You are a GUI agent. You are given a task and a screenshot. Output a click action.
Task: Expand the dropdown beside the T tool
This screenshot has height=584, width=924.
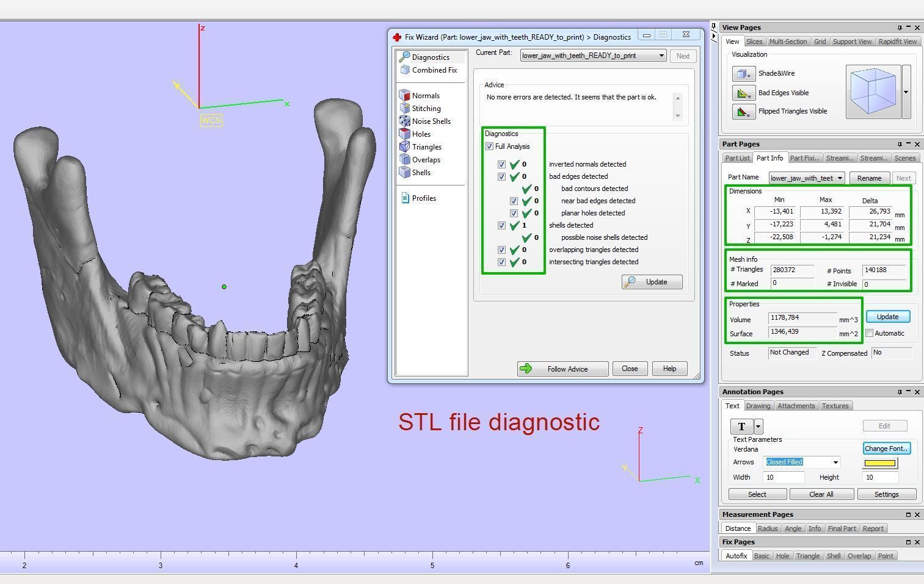[758, 426]
